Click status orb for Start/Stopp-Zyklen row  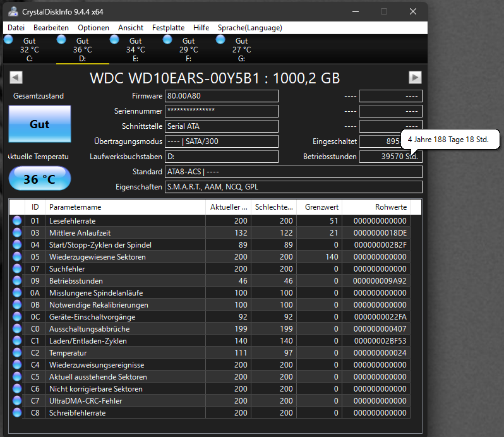(x=17, y=245)
